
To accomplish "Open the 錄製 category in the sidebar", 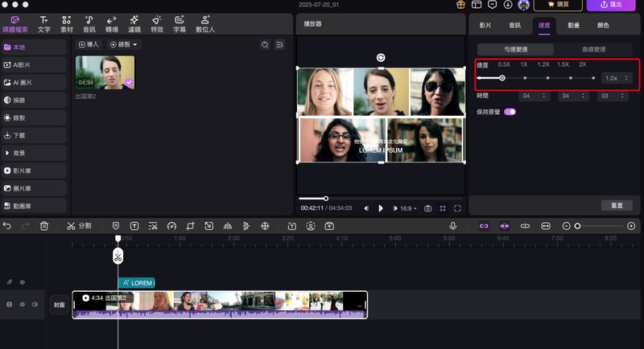I will point(34,117).
